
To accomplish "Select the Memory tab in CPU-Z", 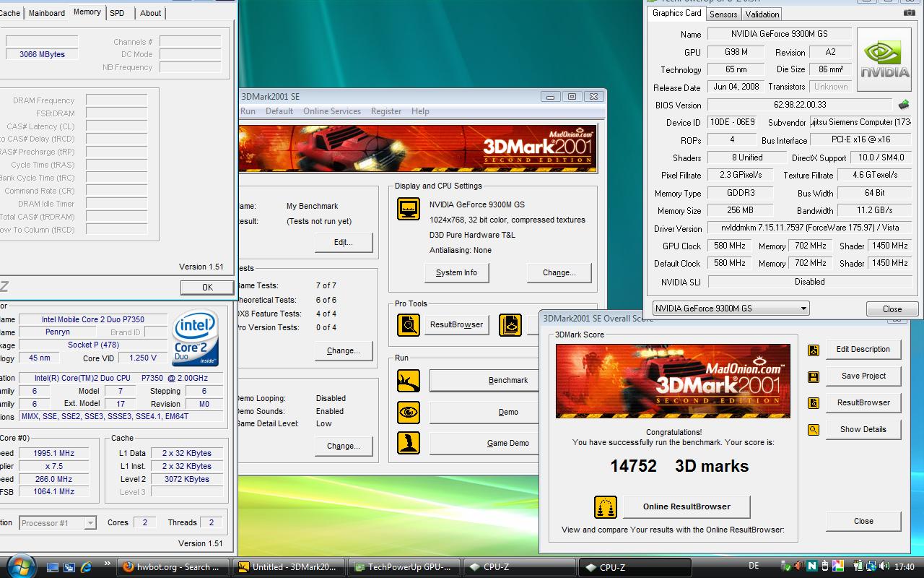I will pos(87,12).
